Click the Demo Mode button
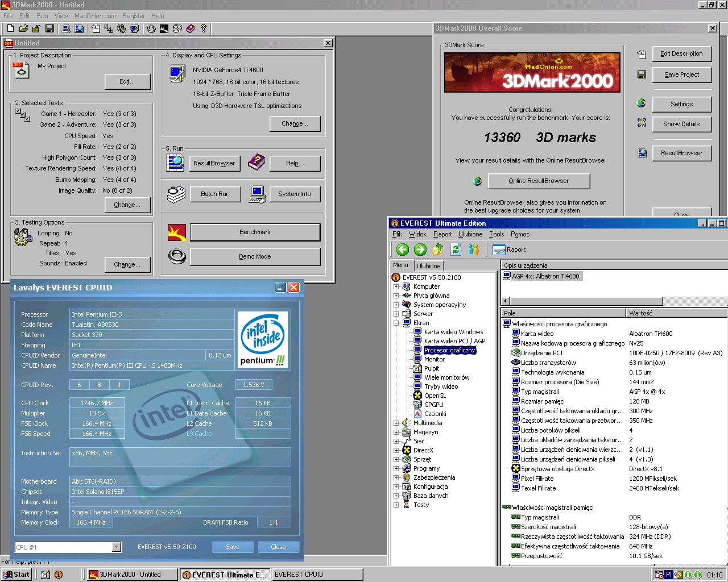 tap(255, 256)
